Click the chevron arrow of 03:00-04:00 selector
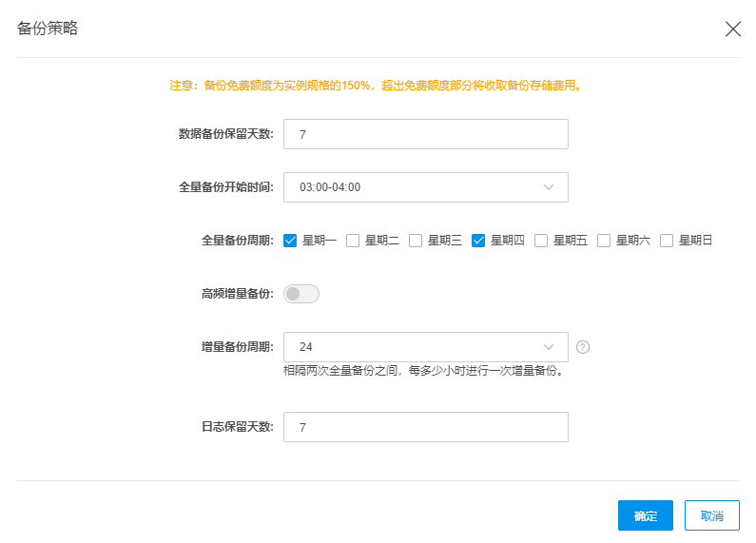756x543 pixels. [x=549, y=187]
